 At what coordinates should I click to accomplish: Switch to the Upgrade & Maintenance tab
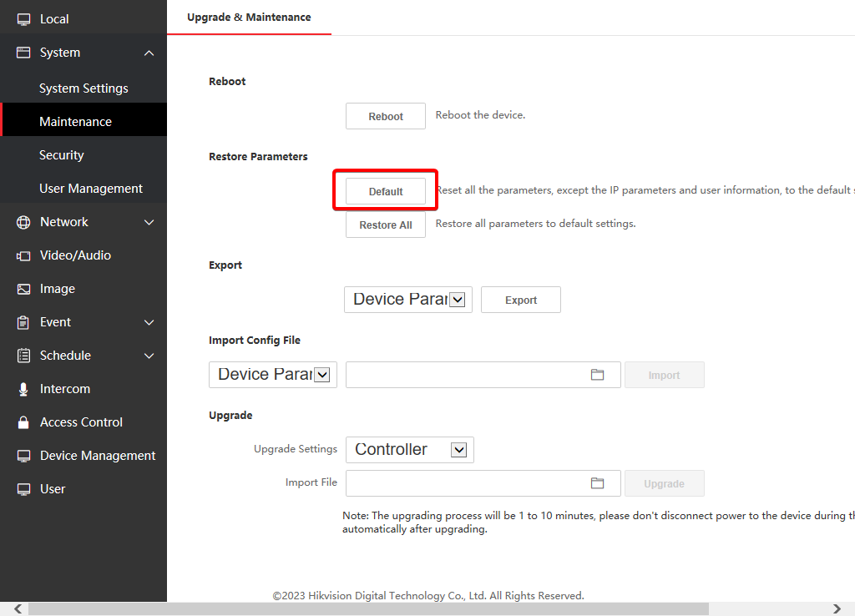click(x=248, y=17)
